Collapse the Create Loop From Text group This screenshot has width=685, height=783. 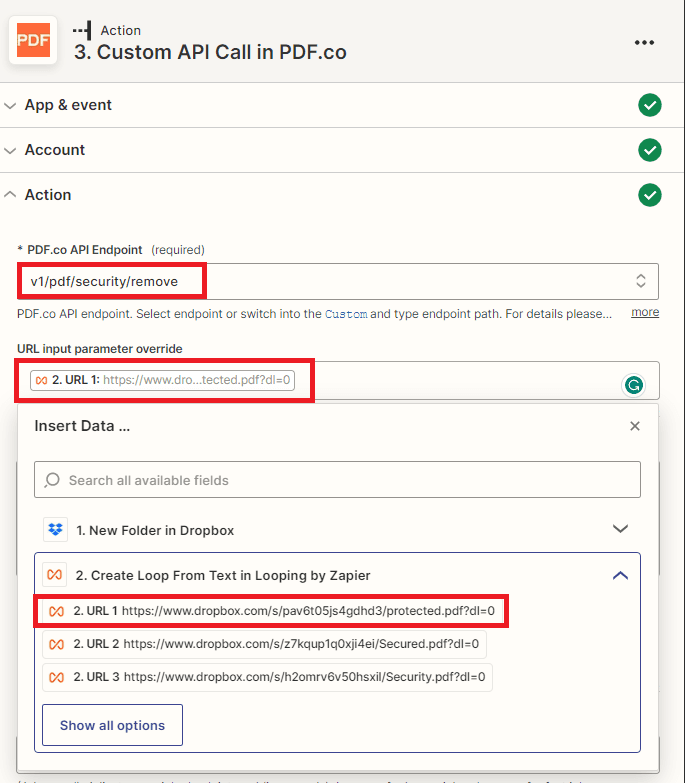[620, 575]
